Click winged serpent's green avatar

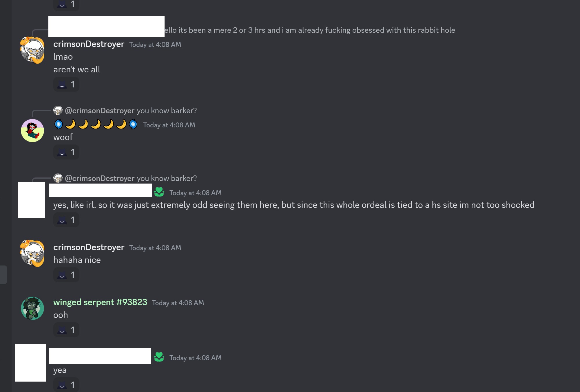point(32,308)
